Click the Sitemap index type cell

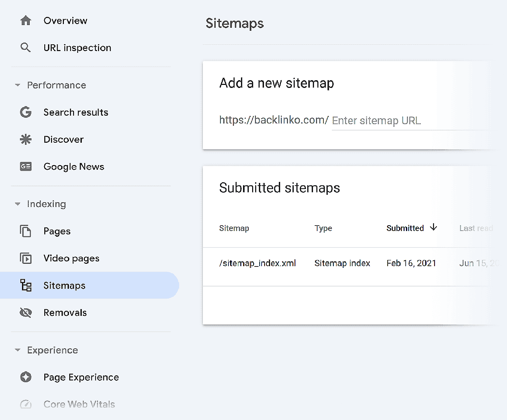(342, 263)
